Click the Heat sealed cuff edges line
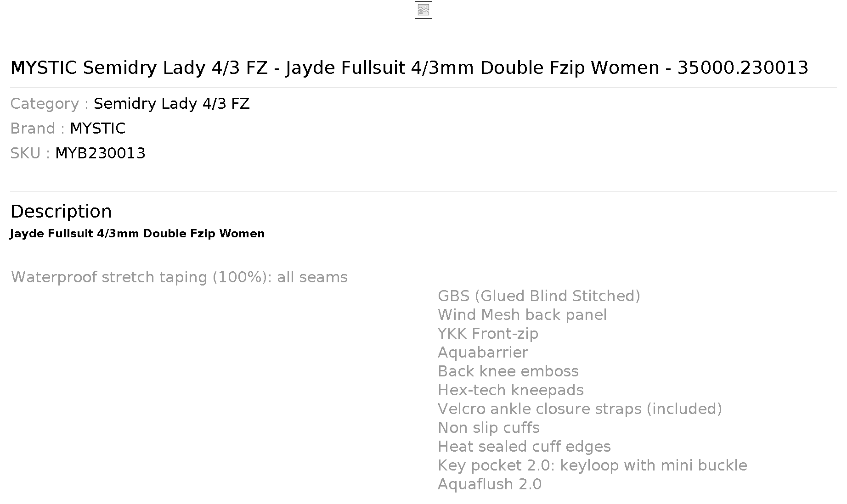The height and width of the screenshot is (504, 847). 524,447
